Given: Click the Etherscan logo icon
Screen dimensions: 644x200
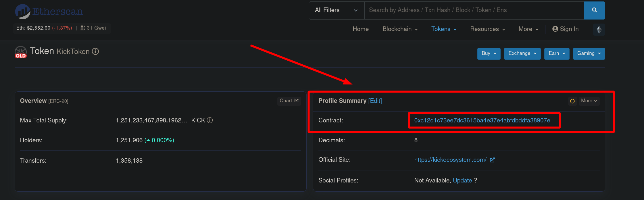Looking at the screenshot, I should point(23,11).
